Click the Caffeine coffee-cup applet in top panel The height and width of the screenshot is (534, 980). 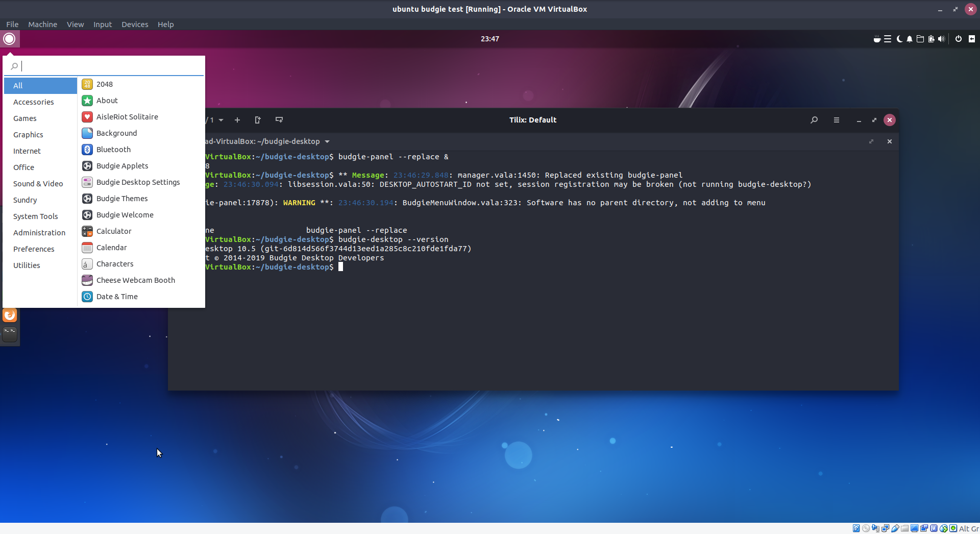[x=877, y=39]
